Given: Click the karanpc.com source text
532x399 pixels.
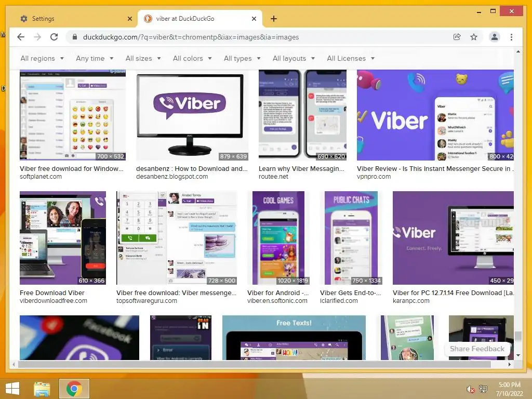Looking at the screenshot, I should pos(411,301).
